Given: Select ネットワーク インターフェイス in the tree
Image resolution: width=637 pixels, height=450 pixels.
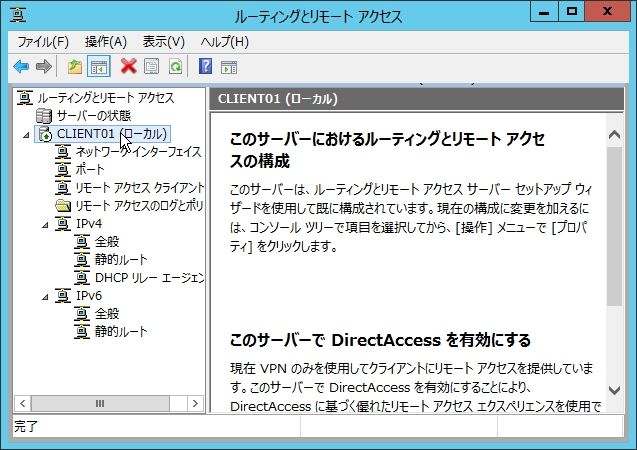Looking at the screenshot, I should click(139, 152).
